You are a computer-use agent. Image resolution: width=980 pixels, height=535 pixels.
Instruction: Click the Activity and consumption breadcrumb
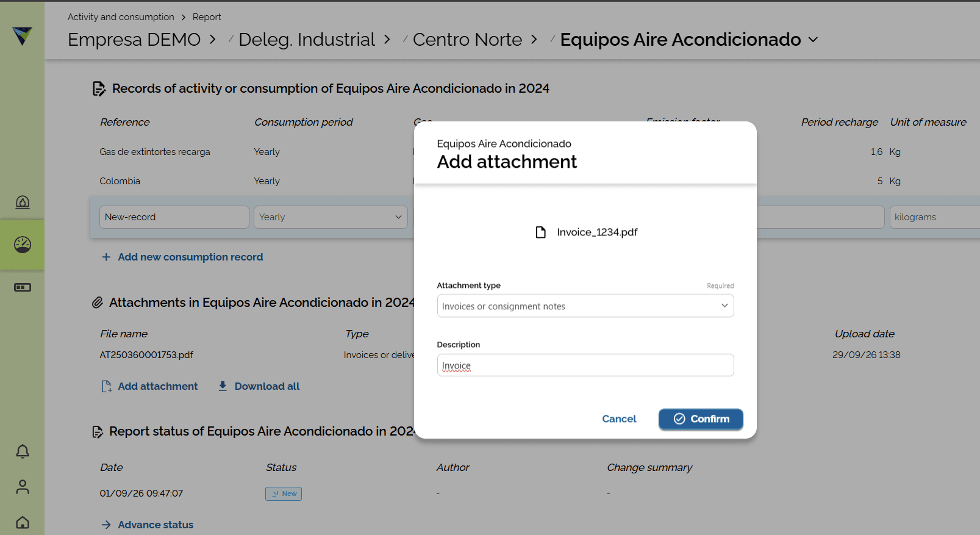(121, 17)
